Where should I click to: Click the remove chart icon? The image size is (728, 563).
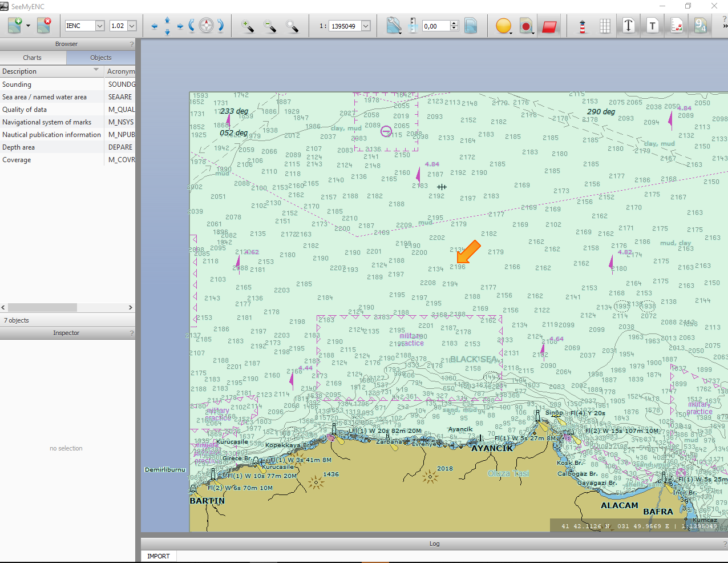[x=44, y=26]
